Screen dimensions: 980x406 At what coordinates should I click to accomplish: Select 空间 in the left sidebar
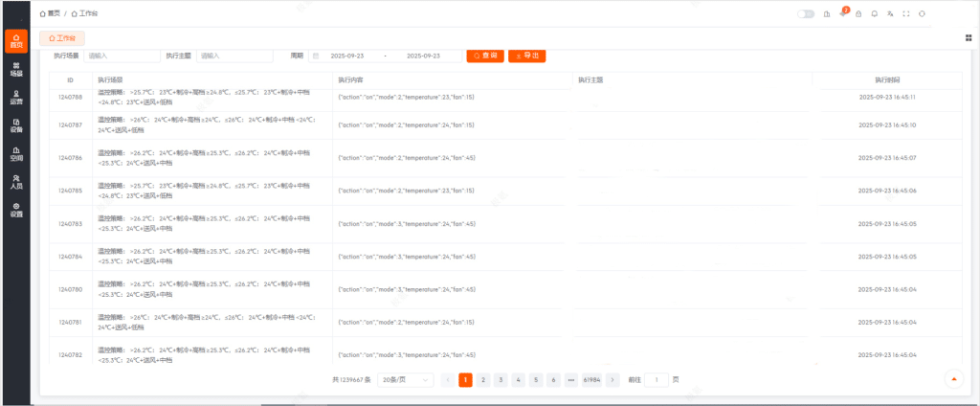[x=16, y=154]
